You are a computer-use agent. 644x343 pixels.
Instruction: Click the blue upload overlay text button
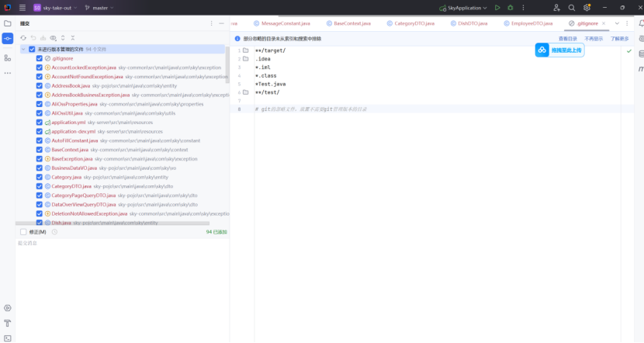click(566, 50)
